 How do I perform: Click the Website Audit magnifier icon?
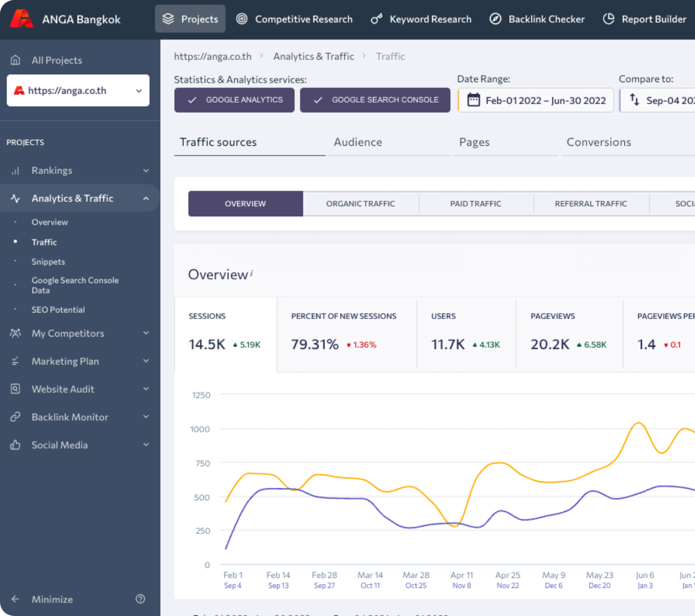(16, 389)
